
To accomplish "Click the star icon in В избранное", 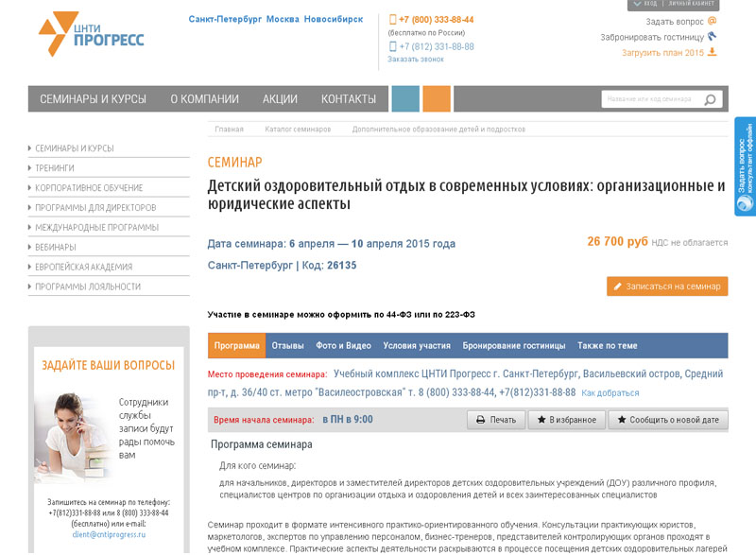I will coord(541,420).
